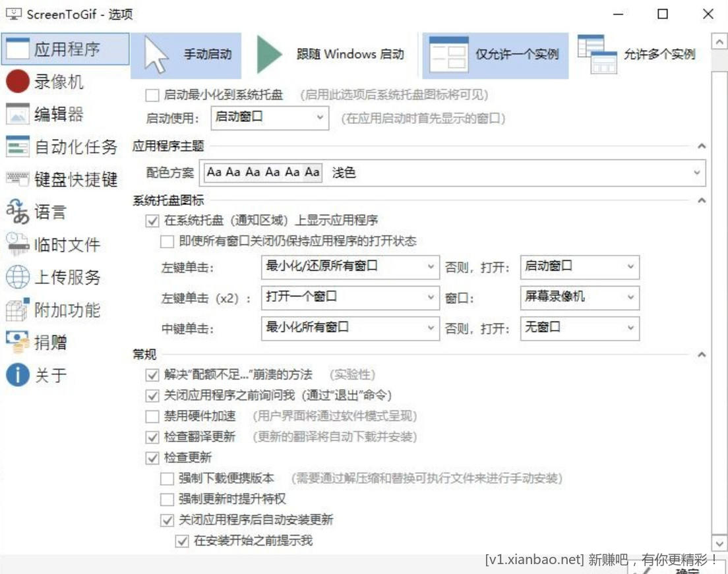Image resolution: width=728 pixels, height=574 pixels.
Task: Uncheck 关闭应用程序后自动安装更新 checkbox
Action: (167, 520)
